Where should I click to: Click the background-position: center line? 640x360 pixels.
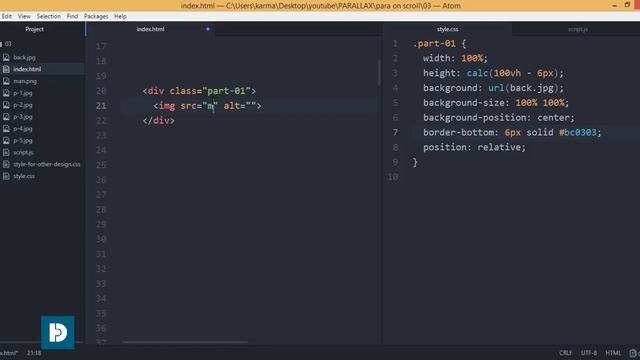tap(499, 118)
